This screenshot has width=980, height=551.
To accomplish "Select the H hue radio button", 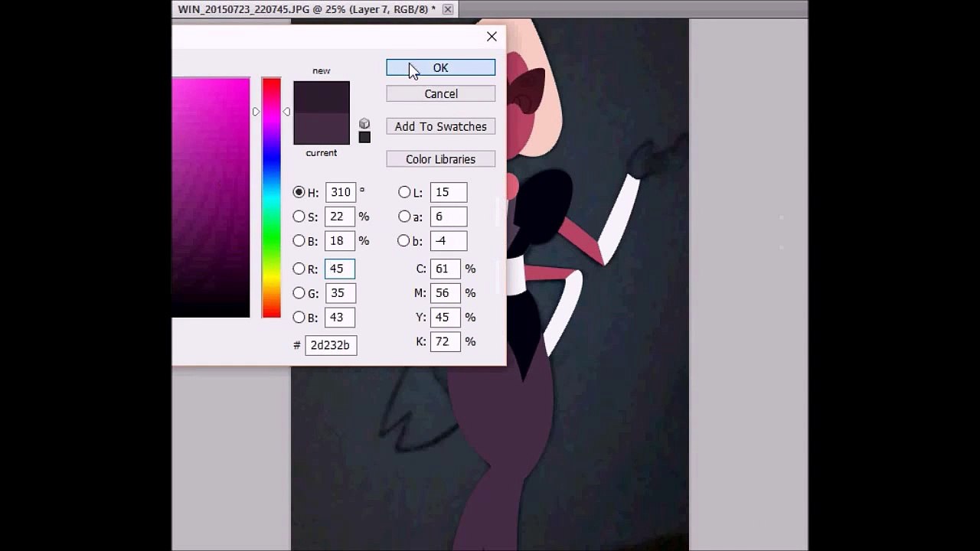I will (x=299, y=192).
